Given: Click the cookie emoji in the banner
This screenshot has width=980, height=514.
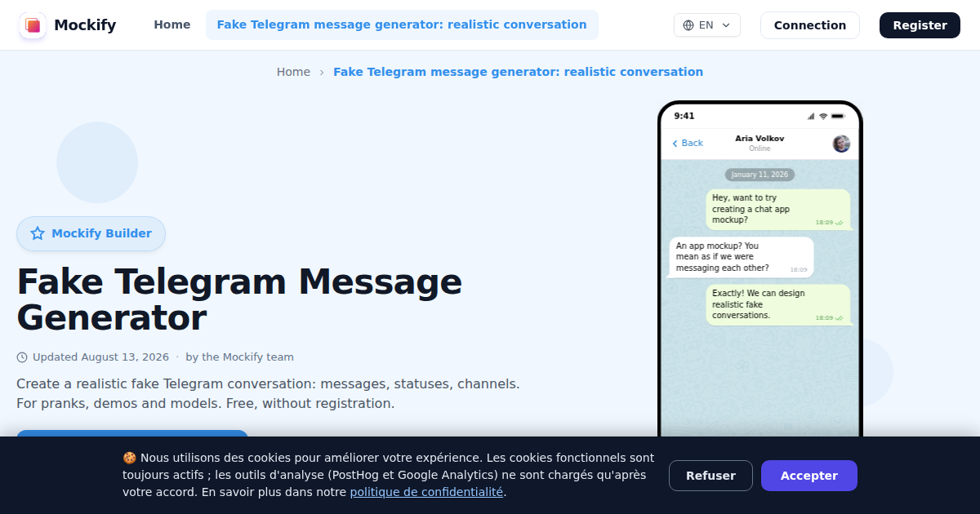Looking at the screenshot, I should [x=129, y=458].
